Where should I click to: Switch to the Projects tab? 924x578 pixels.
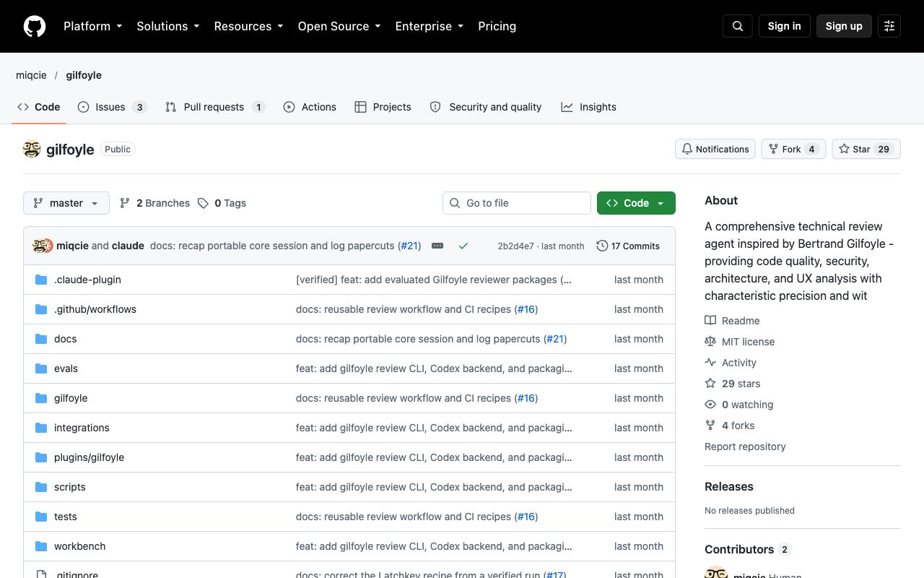coord(383,107)
